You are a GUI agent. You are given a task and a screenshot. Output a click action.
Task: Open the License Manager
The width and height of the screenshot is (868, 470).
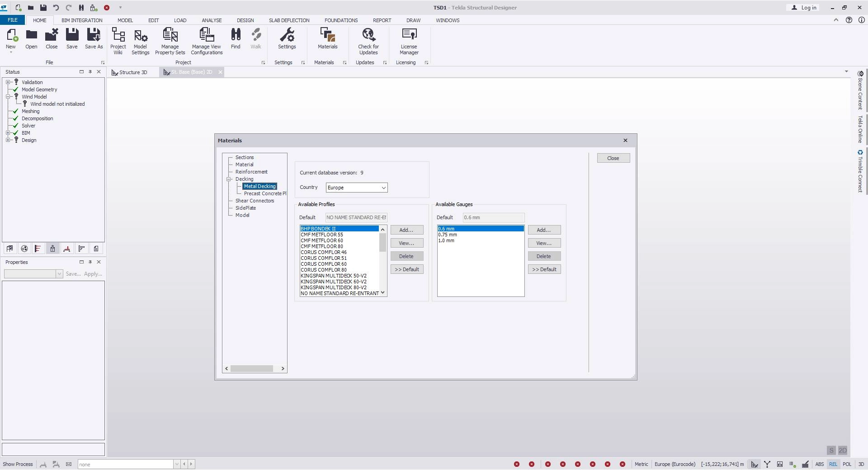point(409,41)
